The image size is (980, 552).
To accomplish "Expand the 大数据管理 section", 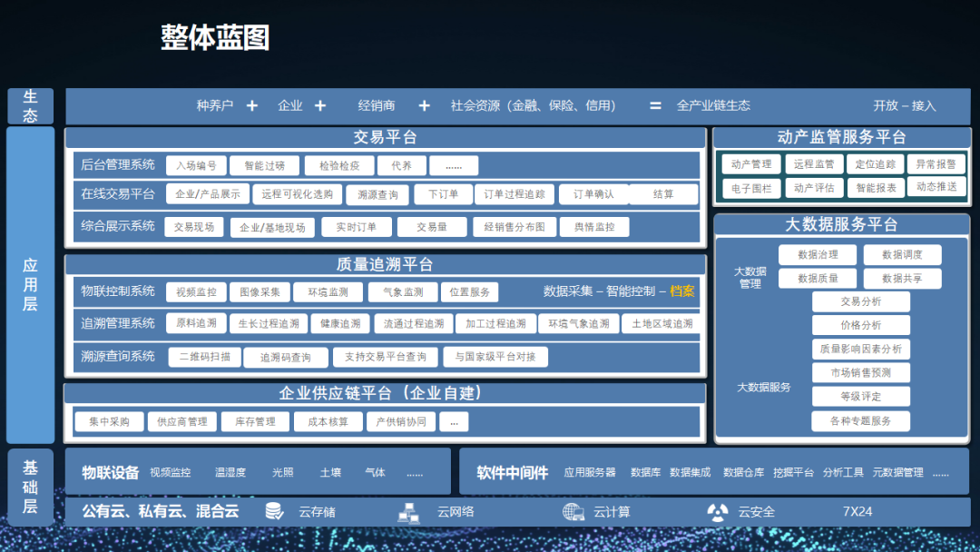I will (x=750, y=278).
